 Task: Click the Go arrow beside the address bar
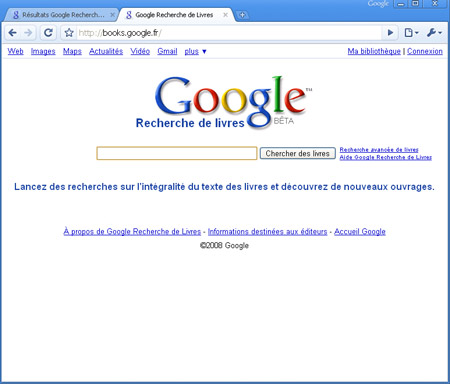point(390,33)
